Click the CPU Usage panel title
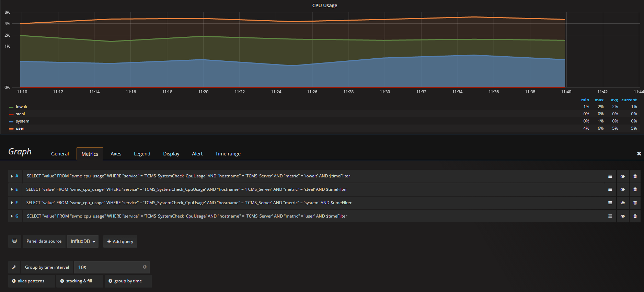 pos(324,5)
